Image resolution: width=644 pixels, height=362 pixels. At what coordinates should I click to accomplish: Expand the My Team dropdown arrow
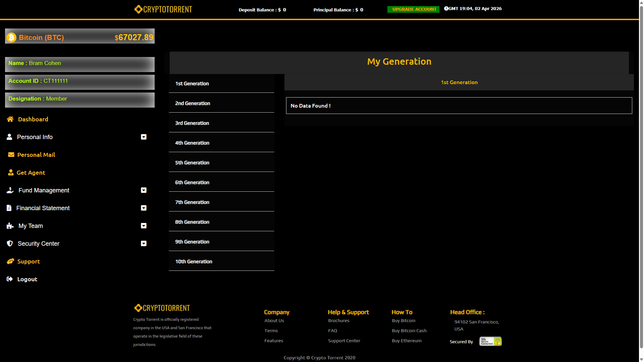click(144, 226)
